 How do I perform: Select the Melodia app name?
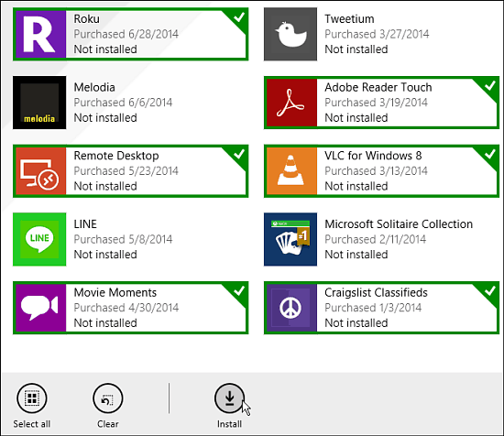coord(94,87)
